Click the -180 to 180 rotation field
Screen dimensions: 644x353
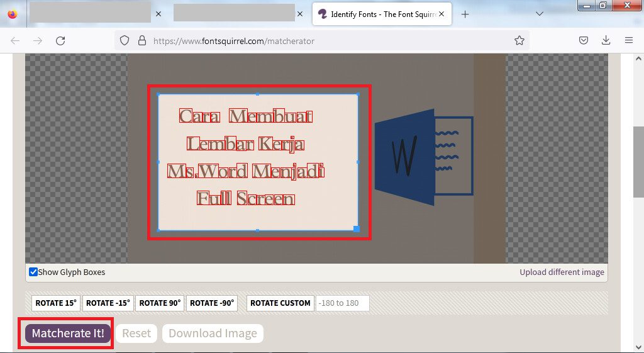[x=342, y=303]
